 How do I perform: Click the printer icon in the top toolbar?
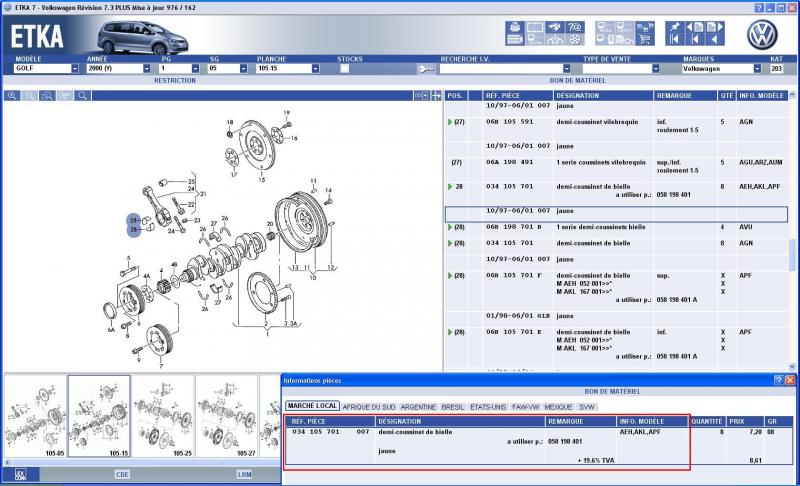point(514,28)
